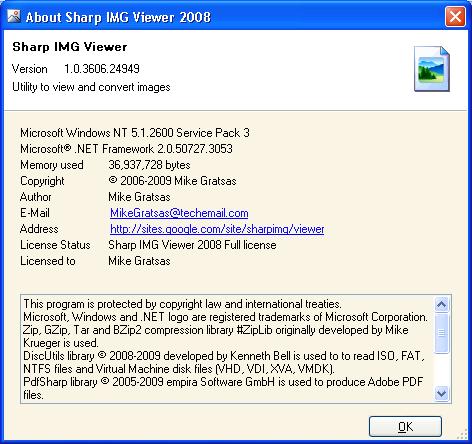Click the line starting 'PdfSharp library'

tap(223, 382)
